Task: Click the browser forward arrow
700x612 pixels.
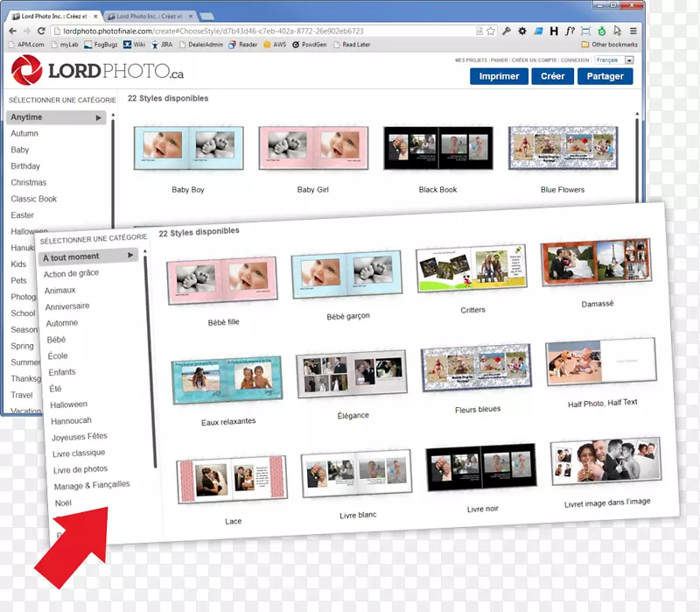Action: [x=27, y=31]
